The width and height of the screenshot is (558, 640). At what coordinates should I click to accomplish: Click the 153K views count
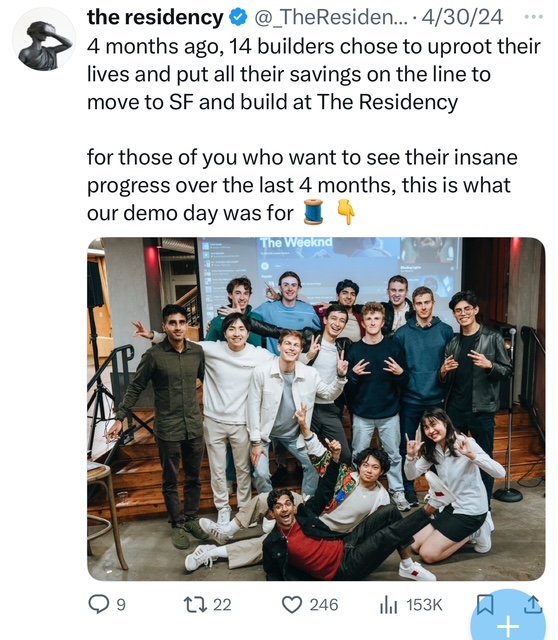tap(424, 604)
